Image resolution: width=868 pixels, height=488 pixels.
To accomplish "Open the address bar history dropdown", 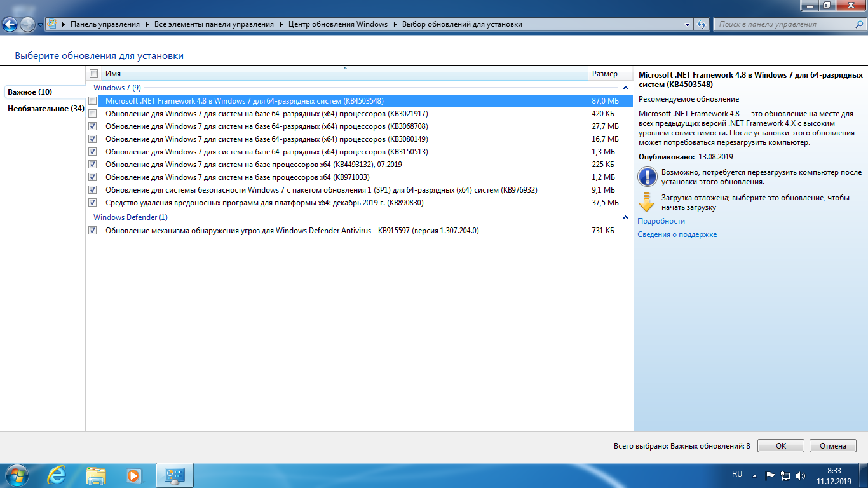I will click(688, 24).
